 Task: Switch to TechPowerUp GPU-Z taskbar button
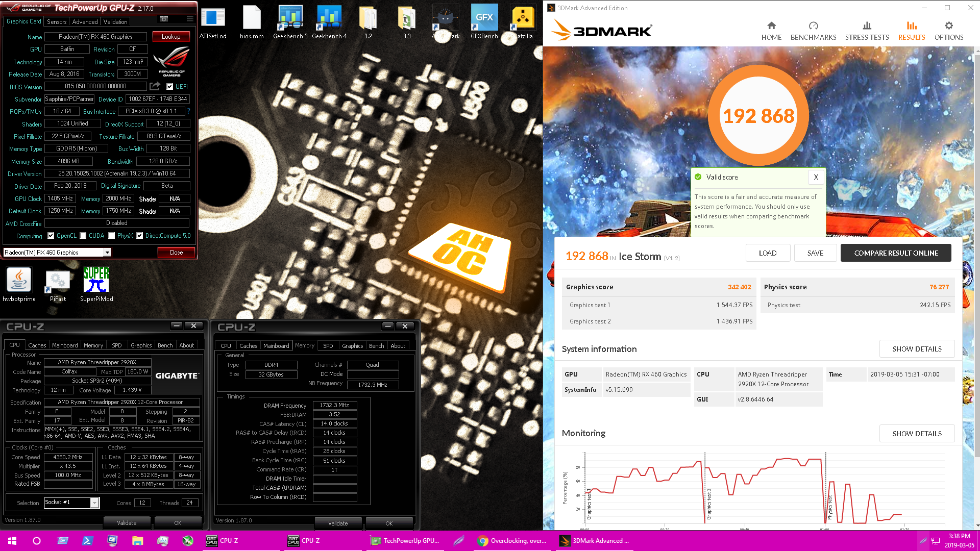tap(405, 540)
